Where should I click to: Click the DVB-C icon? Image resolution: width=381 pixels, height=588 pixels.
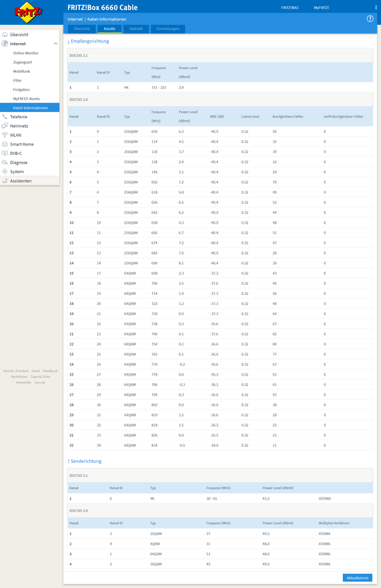(x=5, y=153)
